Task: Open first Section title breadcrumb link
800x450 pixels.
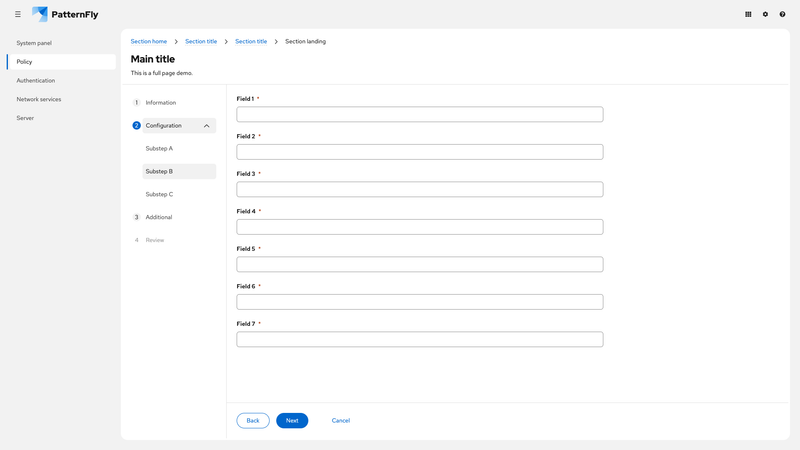Action: [x=201, y=41]
